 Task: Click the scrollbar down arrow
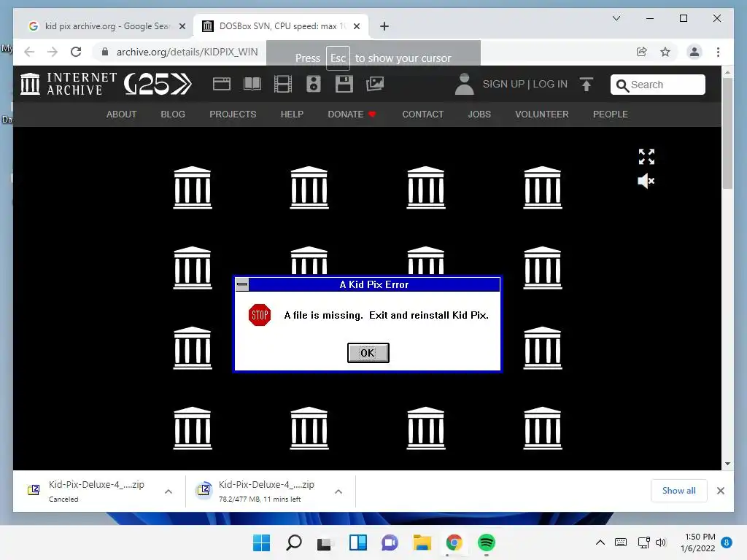pos(727,464)
